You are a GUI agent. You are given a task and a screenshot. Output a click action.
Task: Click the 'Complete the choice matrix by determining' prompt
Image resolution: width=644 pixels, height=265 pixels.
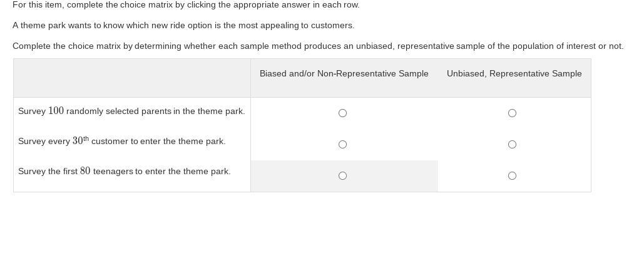tap(318, 46)
